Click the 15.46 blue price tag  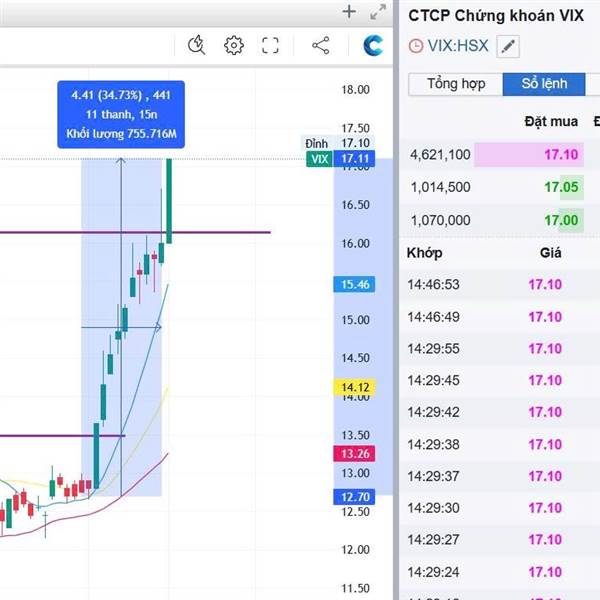(x=354, y=284)
